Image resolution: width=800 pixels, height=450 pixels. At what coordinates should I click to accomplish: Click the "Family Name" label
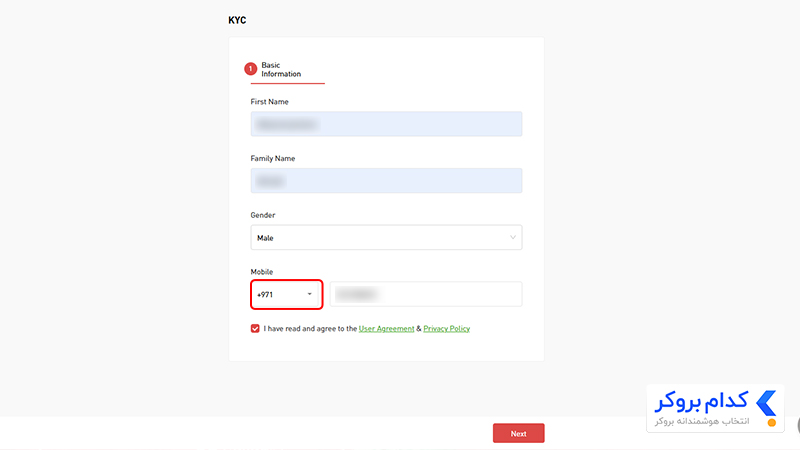(x=273, y=159)
